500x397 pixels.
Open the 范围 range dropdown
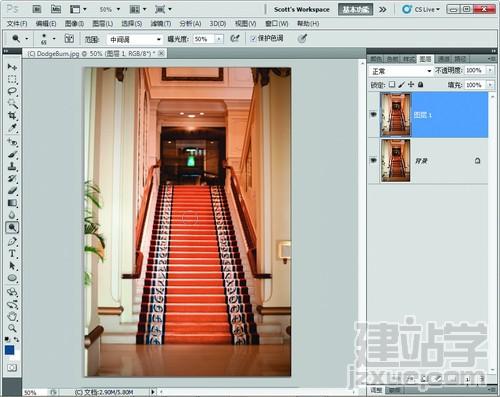(135, 39)
